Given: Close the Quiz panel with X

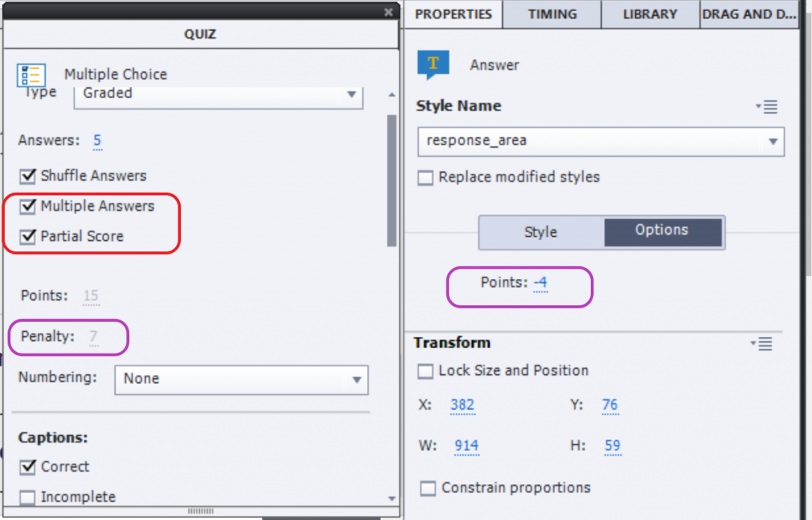Looking at the screenshot, I should [x=388, y=12].
